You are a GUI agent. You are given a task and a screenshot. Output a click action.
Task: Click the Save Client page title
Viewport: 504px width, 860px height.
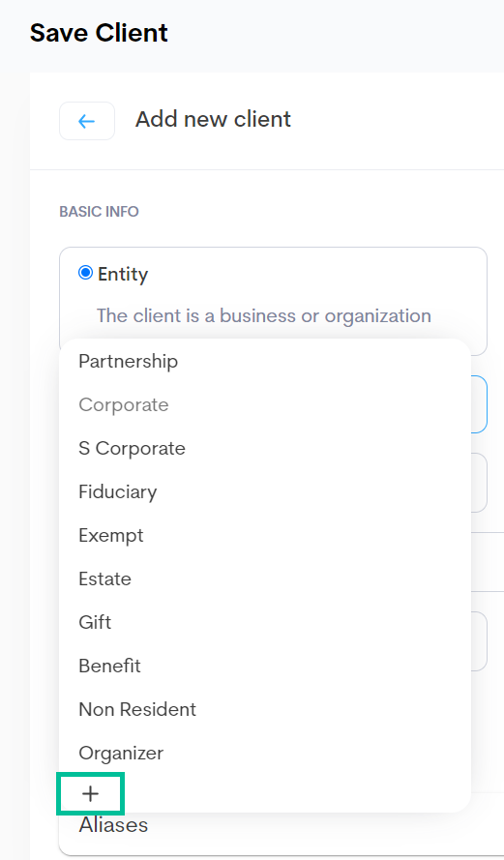click(99, 33)
